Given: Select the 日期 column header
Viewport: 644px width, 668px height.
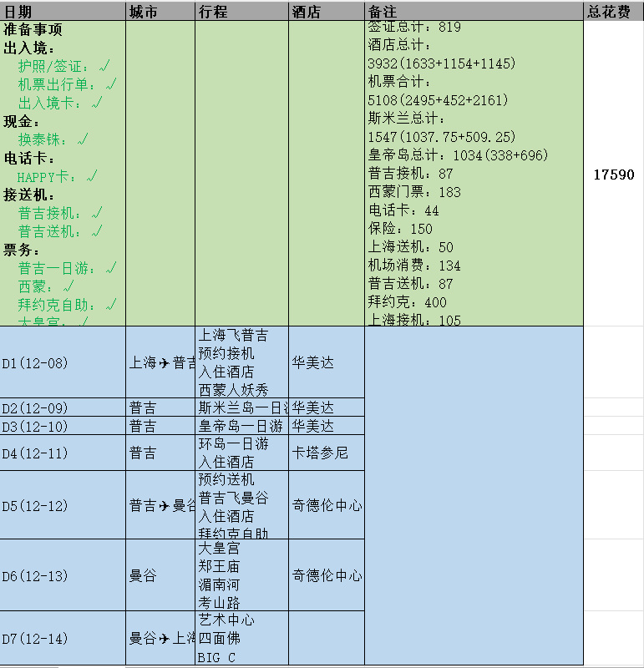Looking at the screenshot, I should point(63,12).
